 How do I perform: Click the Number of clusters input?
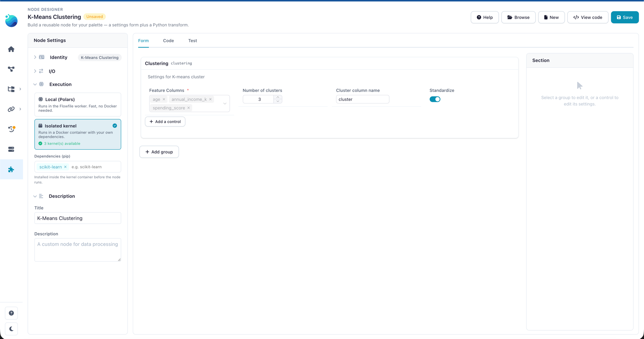[258, 99]
